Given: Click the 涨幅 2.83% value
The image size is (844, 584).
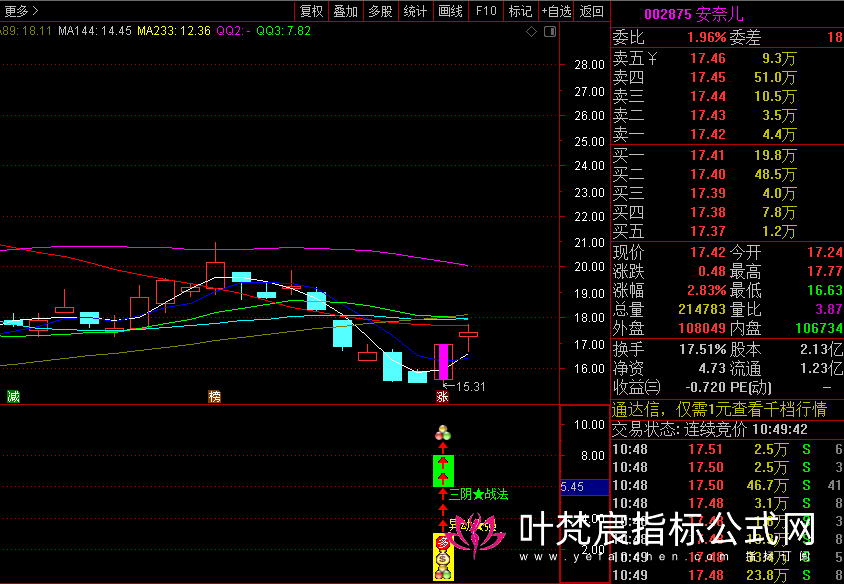Looking at the screenshot, I should point(706,290).
